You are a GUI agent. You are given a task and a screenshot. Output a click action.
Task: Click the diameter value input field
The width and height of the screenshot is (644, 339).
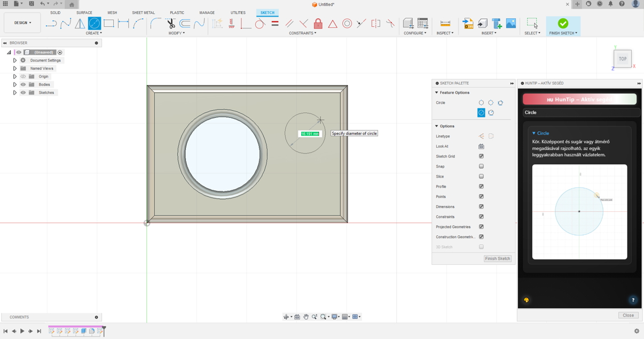click(x=310, y=134)
